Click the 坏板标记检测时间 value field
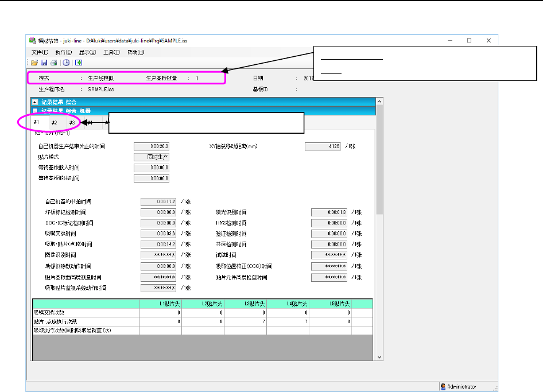The height and width of the screenshot is (392, 543). click(x=158, y=212)
